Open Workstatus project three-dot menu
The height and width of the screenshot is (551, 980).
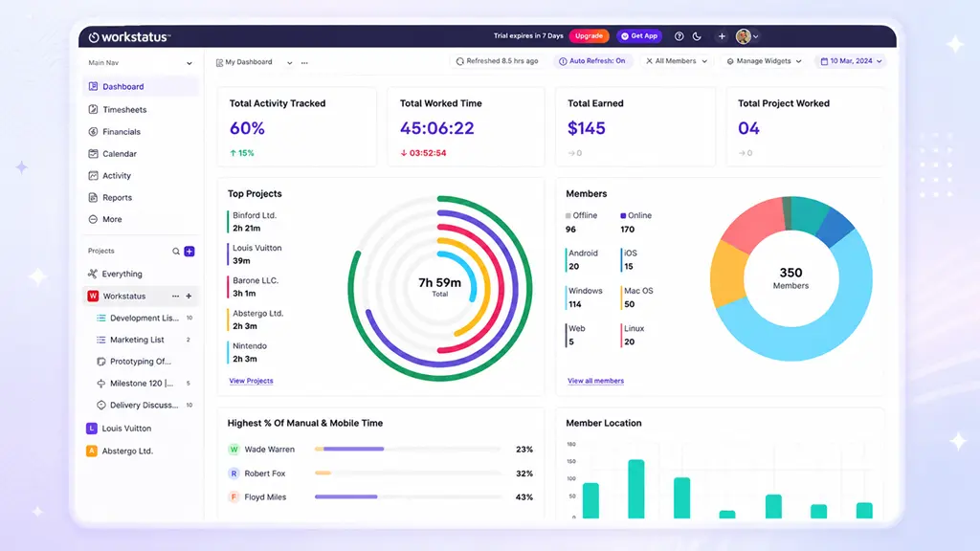176,297
